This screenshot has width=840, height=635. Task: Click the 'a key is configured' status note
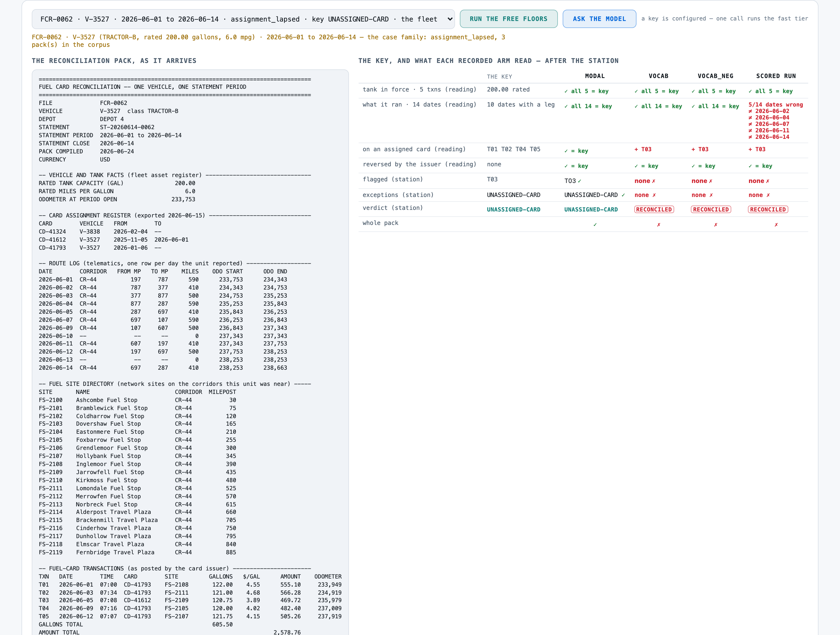[724, 19]
